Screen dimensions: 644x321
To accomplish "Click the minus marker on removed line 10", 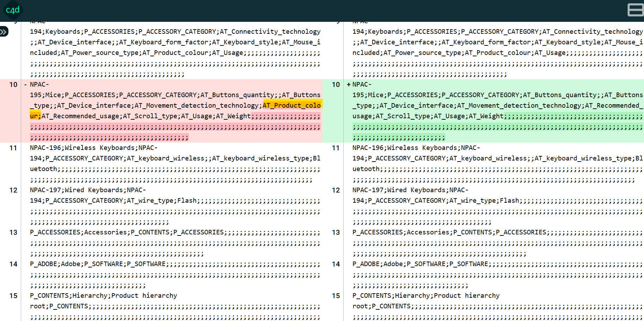I will coord(25,84).
